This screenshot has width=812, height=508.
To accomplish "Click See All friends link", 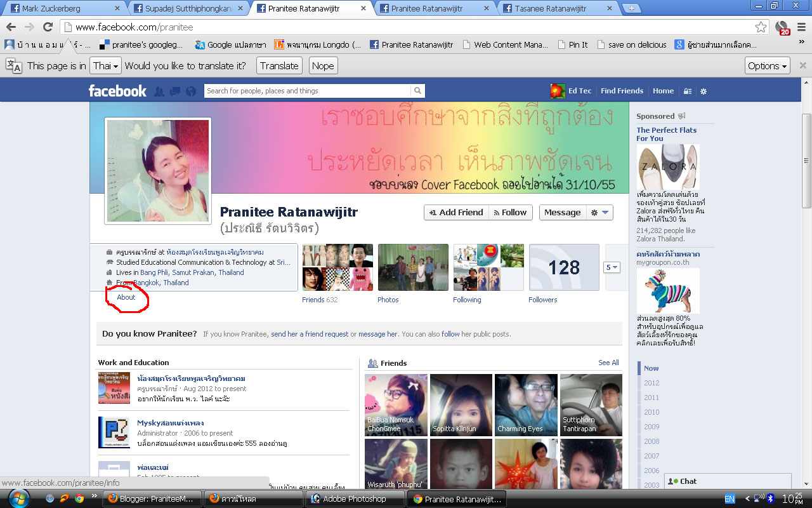I will pos(608,363).
